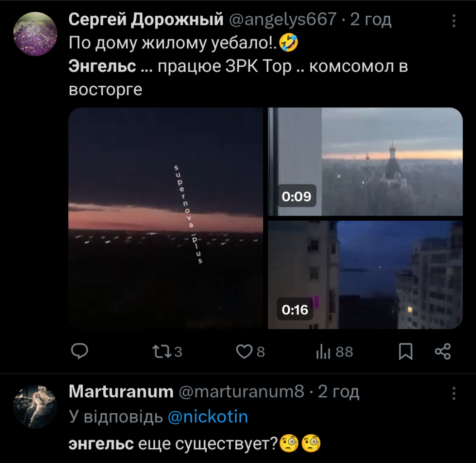
Task: Open Сергей Дорожный's profile avatar
Action: (35, 34)
